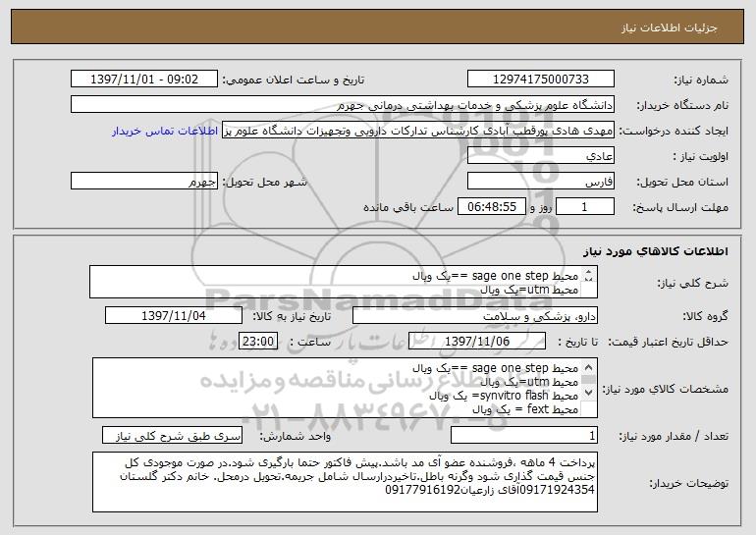The height and width of the screenshot is (535, 756).
Task: Click the label شهر محل تحویل
Action: (264, 182)
